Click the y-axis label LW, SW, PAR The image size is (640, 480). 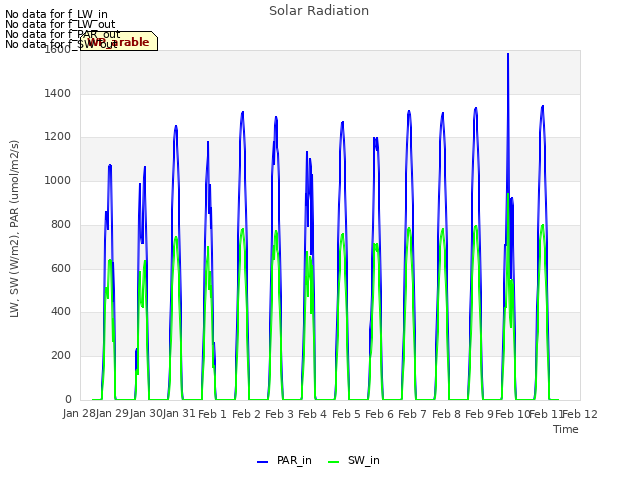pyautogui.click(x=14, y=229)
